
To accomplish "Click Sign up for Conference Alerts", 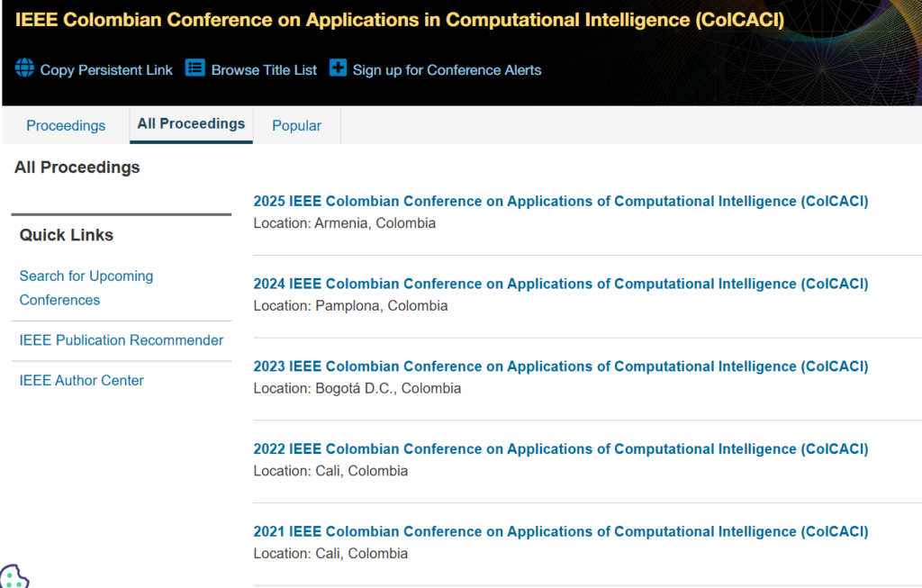I will (x=447, y=70).
